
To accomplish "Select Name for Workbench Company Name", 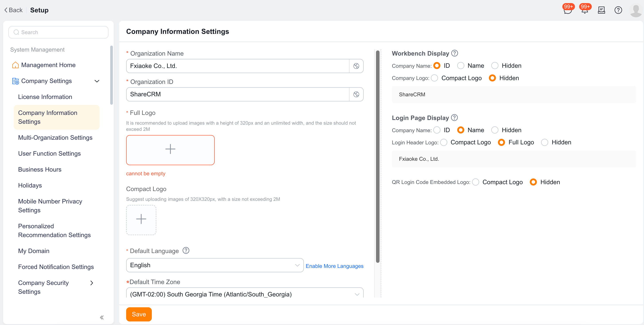I will tap(461, 66).
